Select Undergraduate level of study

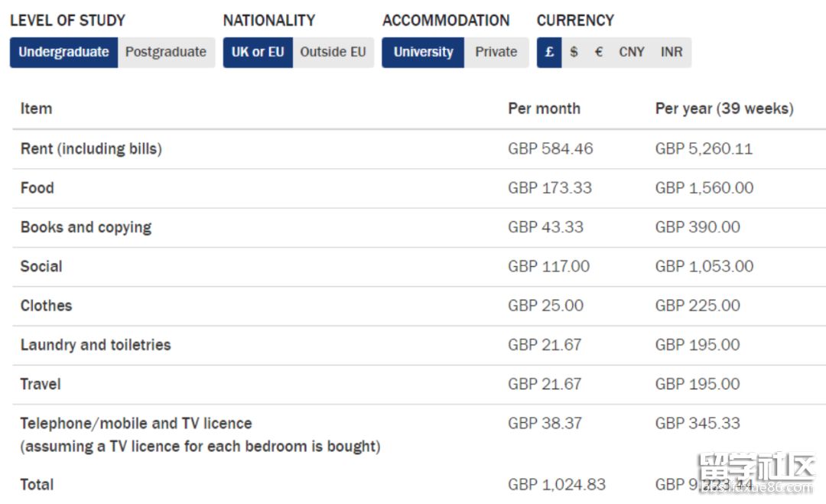(x=63, y=52)
